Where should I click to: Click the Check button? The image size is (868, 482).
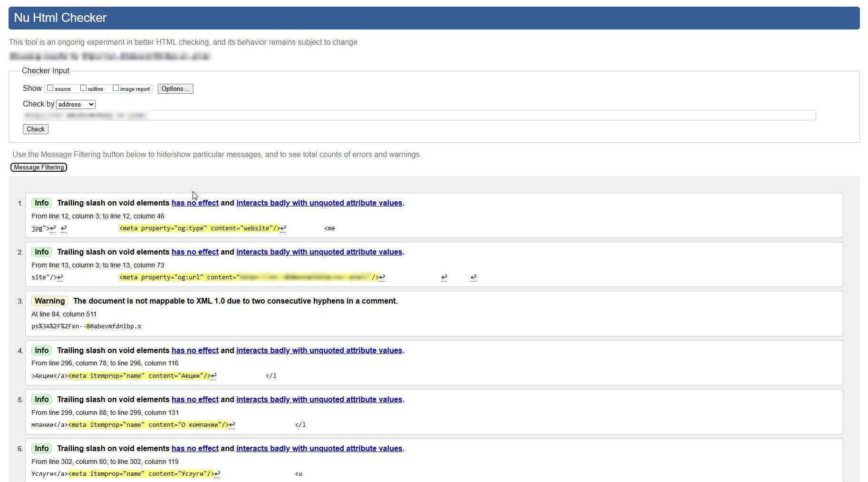[x=36, y=129]
